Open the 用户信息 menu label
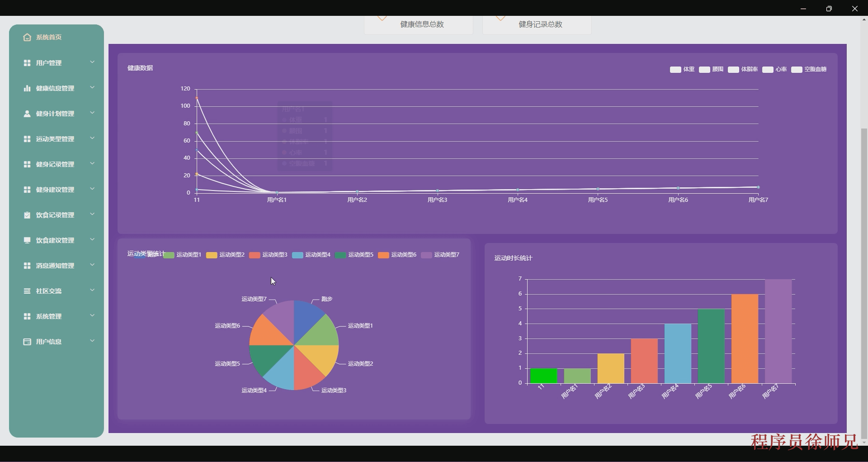 [x=49, y=342]
